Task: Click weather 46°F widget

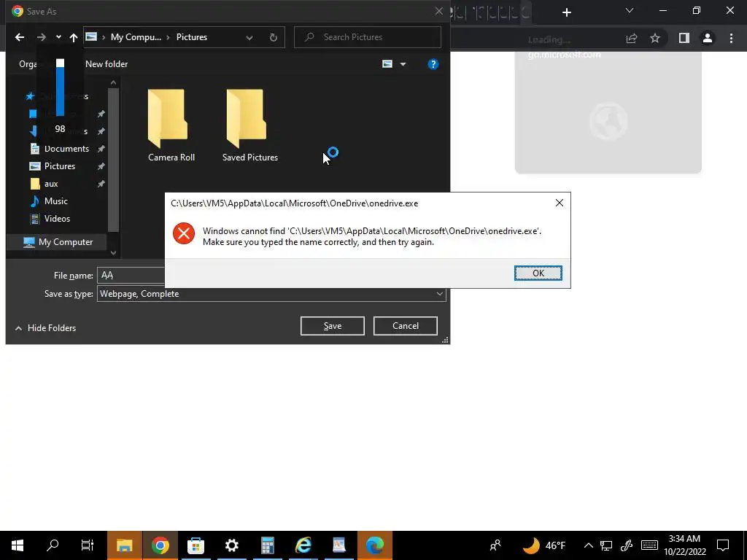Action: (544, 545)
